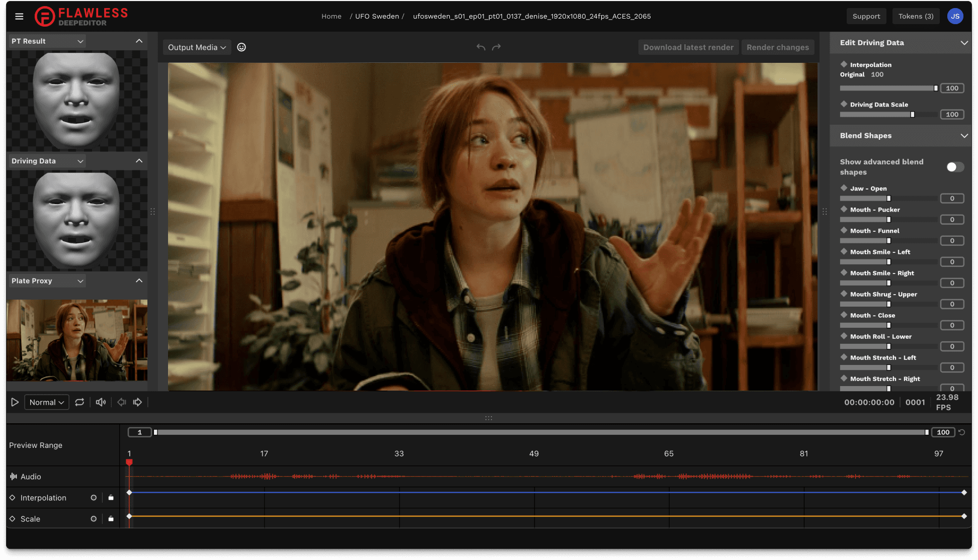Viewport: 978px width, 560px height.
Task: Click the timecode 00:00:00:00
Action: coord(869,402)
